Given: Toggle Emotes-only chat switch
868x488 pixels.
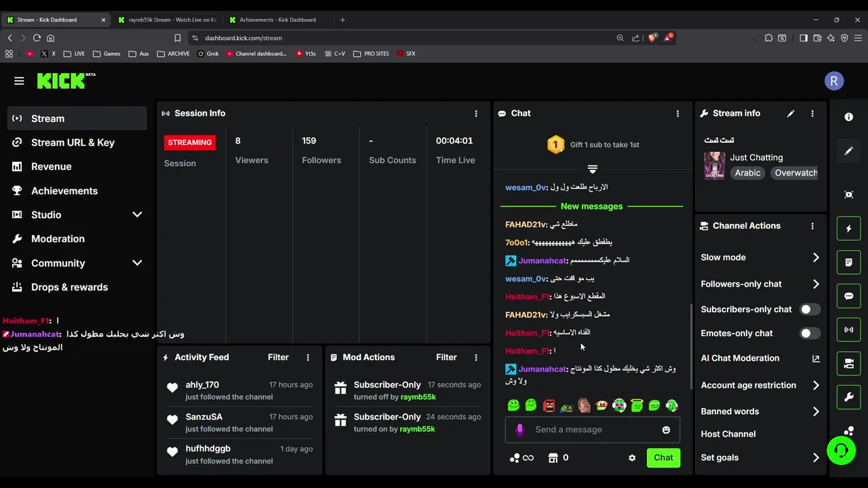Looking at the screenshot, I should (x=810, y=333).
